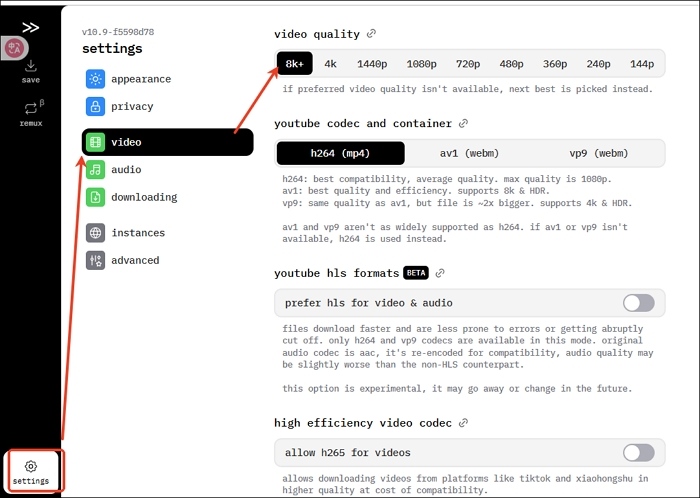Screen dimensions: 700x498
Task: Open the privacy settings page
Action: tap(167, 106)
